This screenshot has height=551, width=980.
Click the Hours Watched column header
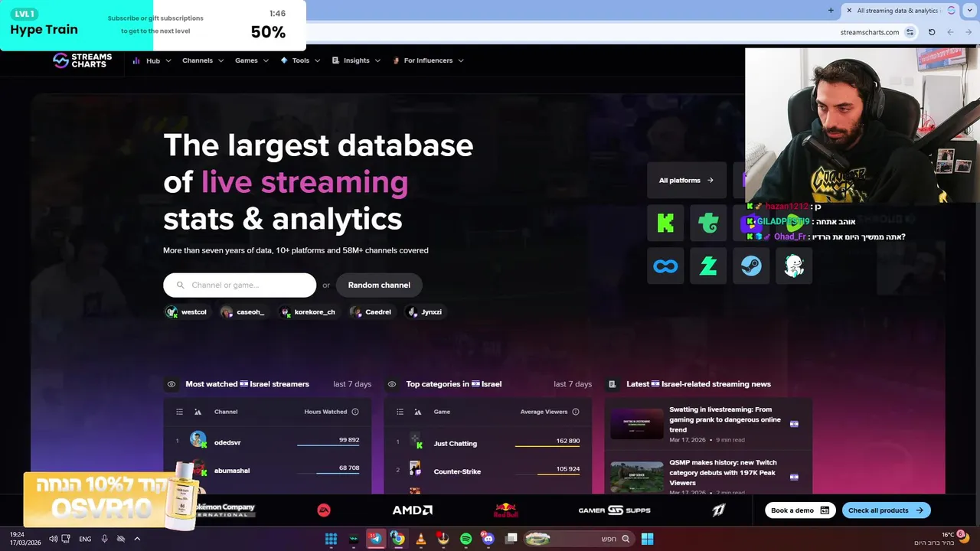point(325,412)
